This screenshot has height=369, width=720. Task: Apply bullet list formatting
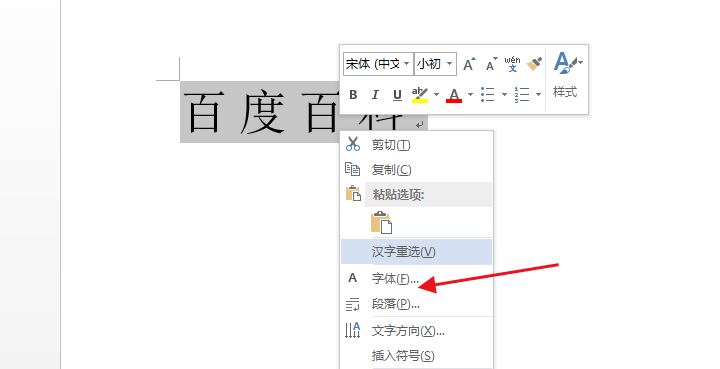[x=488, y=95]
